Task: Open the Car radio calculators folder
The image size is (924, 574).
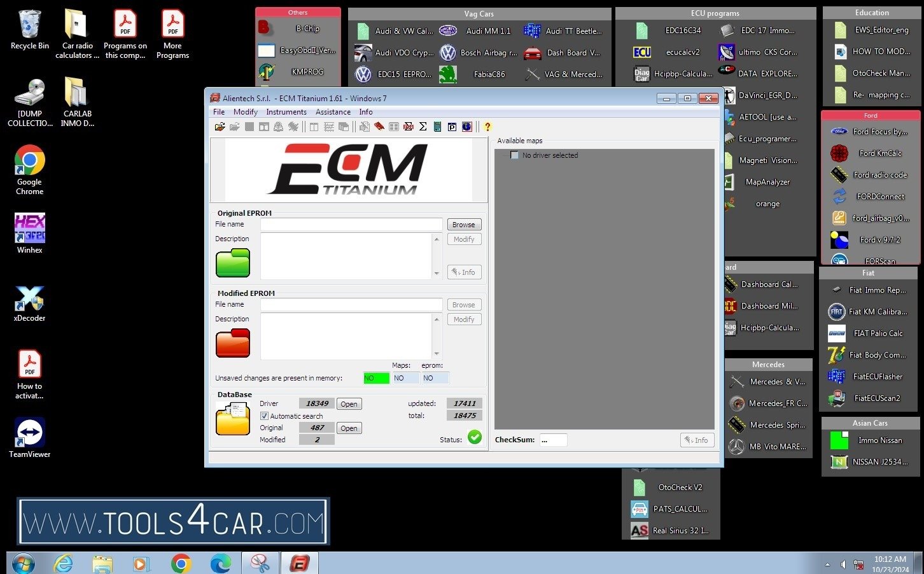Action: (x=77, y=34)
